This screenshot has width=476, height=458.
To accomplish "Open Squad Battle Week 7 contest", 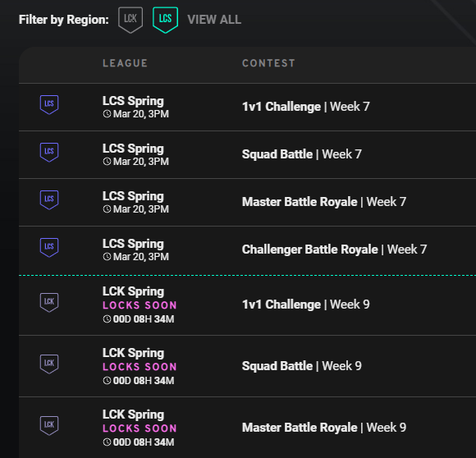I will [302, 154].
